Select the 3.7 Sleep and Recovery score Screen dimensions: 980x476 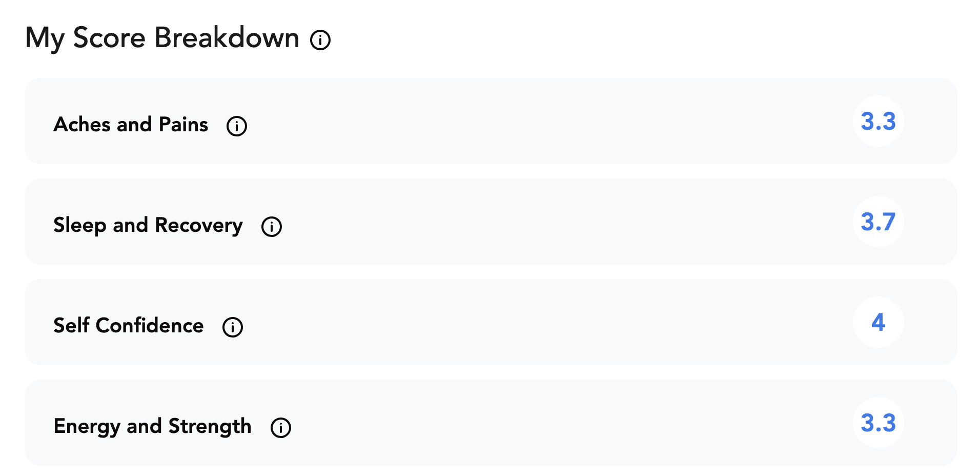coord(879,222)
